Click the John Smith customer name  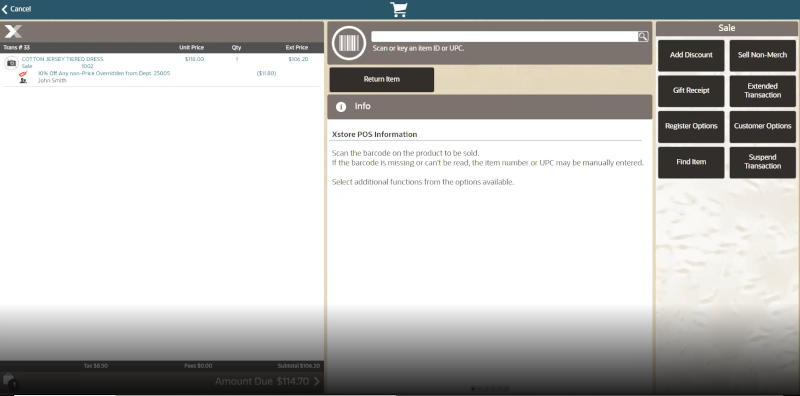coord(52,81)
